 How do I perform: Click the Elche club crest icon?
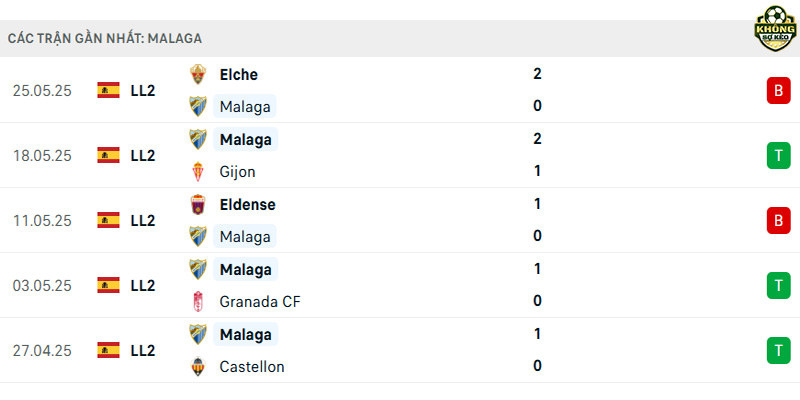pyautogui.click(x=198, y=74)
